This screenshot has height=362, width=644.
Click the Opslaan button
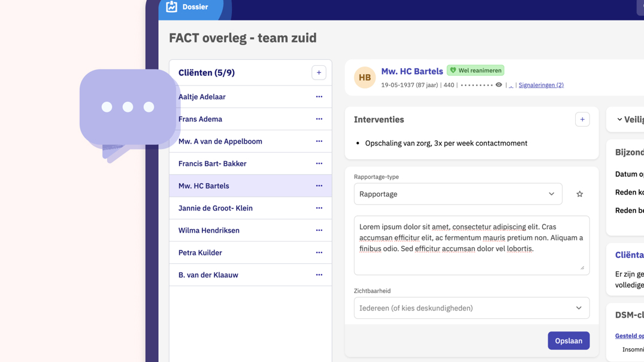[568, 341]
